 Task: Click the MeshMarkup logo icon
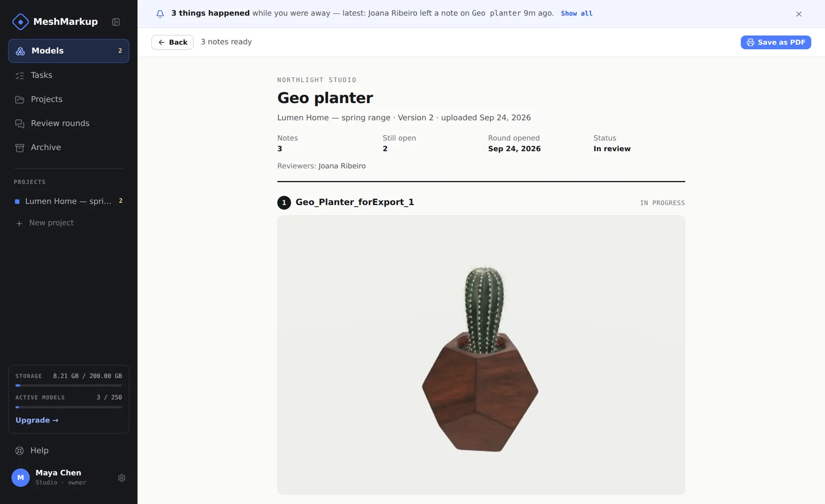click(20, 22)
